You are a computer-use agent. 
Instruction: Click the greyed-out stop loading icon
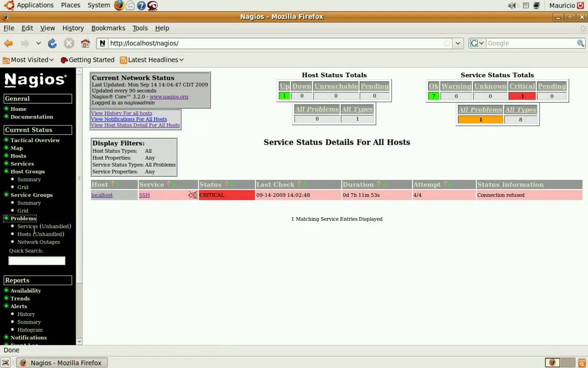(68, 43)
